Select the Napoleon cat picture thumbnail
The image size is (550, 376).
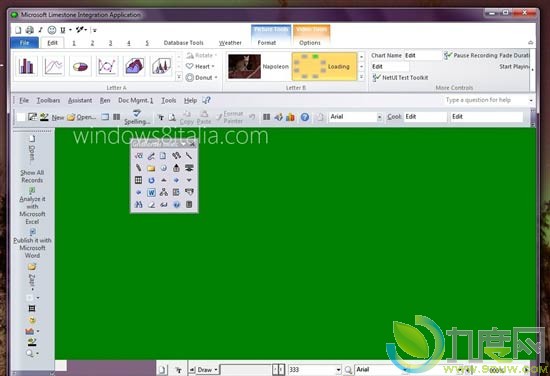click(244, 66)
